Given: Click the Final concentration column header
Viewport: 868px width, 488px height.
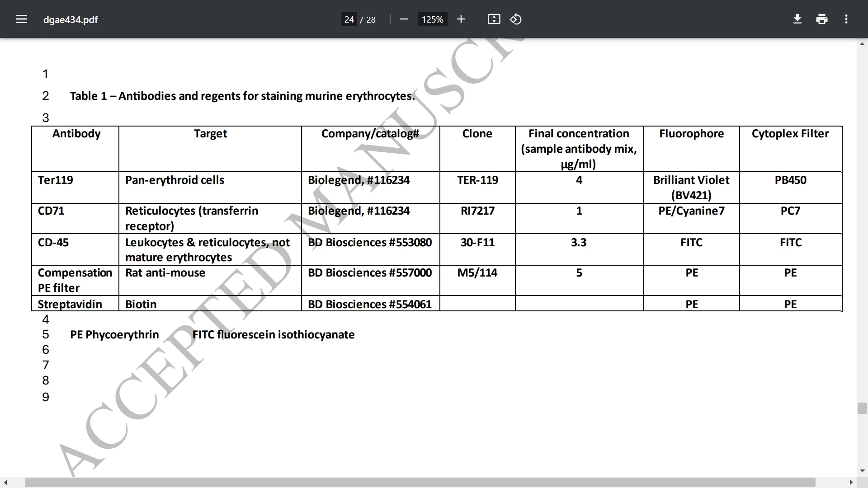Looking at the screenshot, I should point(579,149).
